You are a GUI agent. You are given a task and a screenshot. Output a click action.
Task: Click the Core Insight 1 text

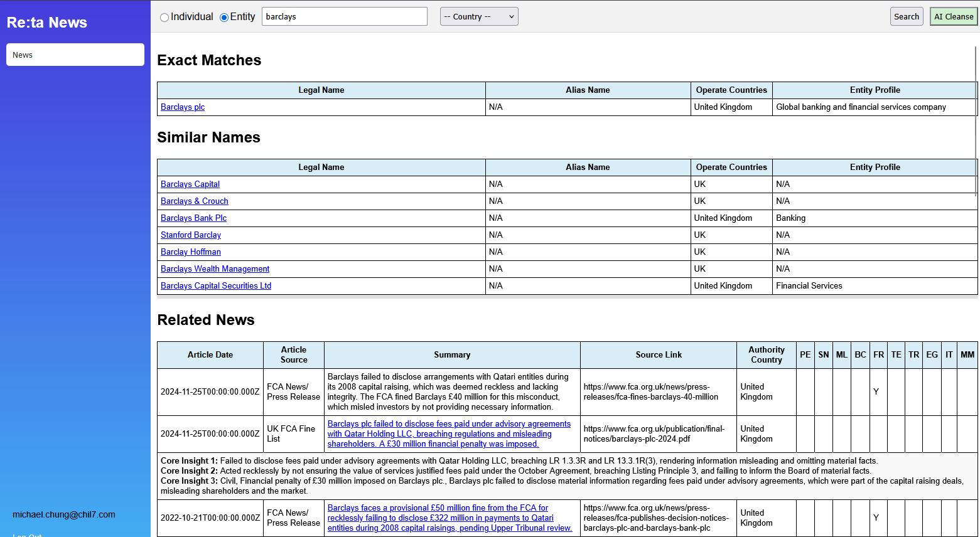tap(519, 461)
